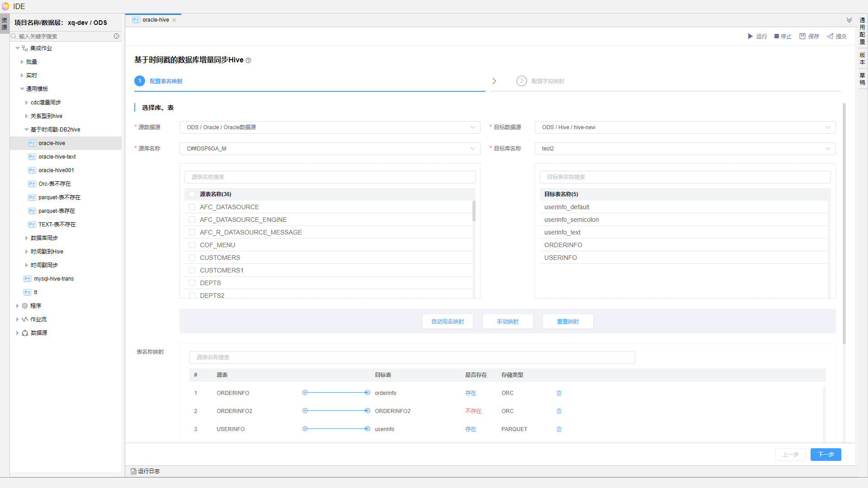Click the 自动同名映射 auto mapping button
Screen dimensions: 868x488
(447, 322)
